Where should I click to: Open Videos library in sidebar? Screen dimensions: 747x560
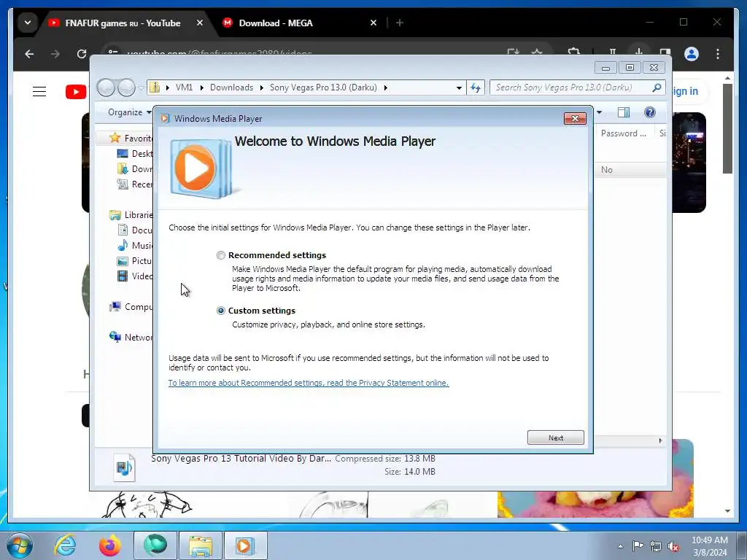pos(135,276)
